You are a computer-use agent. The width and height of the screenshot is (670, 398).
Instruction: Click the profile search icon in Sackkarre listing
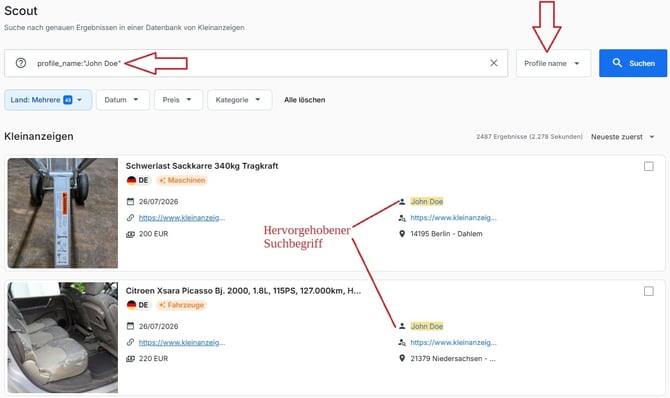click(402, 218)
